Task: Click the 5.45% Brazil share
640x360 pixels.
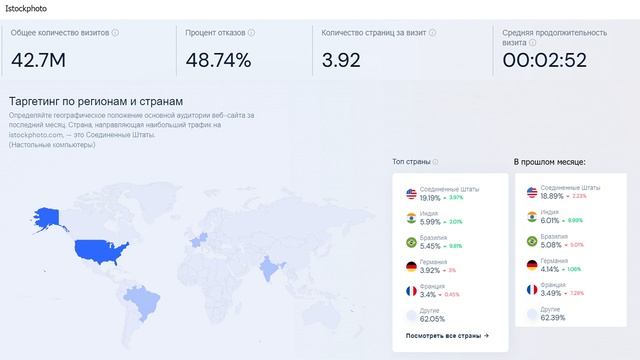Action: click(430, 246)
